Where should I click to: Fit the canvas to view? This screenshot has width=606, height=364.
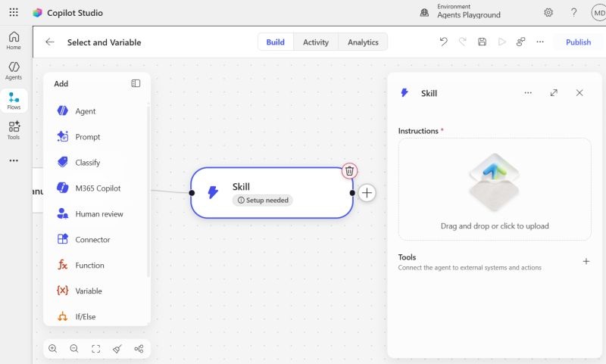(96, 349)
